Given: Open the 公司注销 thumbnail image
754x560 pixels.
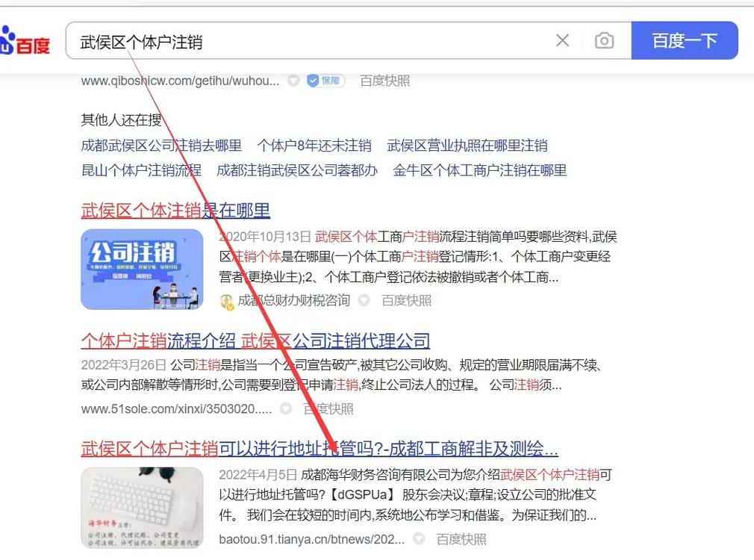Looking at the screenshot, I should [x=142, y=270].
